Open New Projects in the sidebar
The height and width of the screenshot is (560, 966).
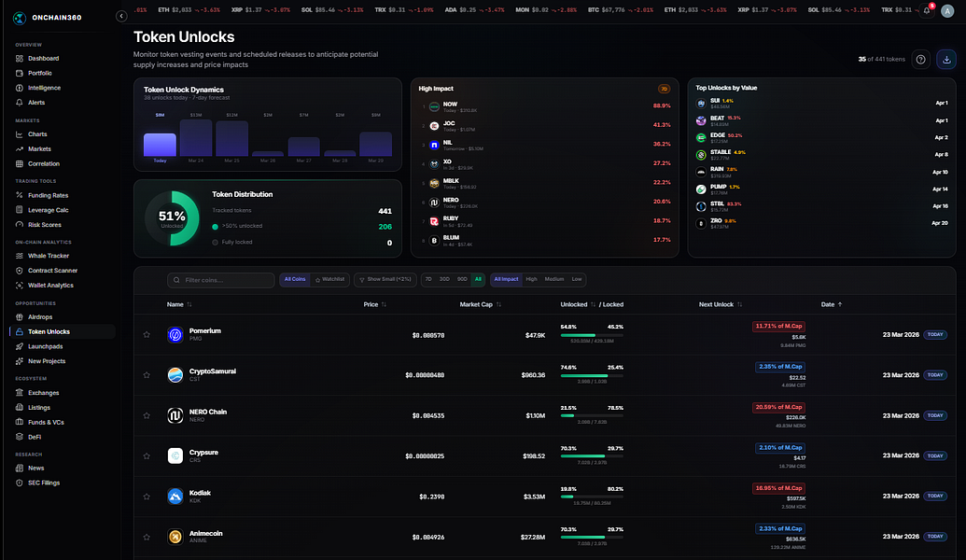coord(63,361)
